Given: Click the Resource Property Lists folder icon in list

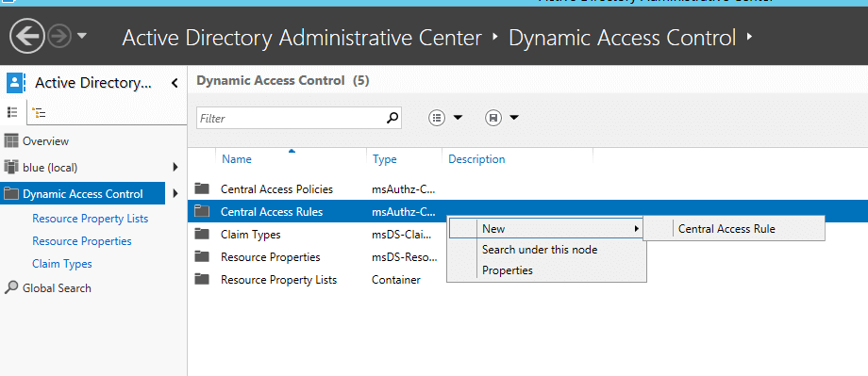Looking at the screenshot, I should (202, 279).
